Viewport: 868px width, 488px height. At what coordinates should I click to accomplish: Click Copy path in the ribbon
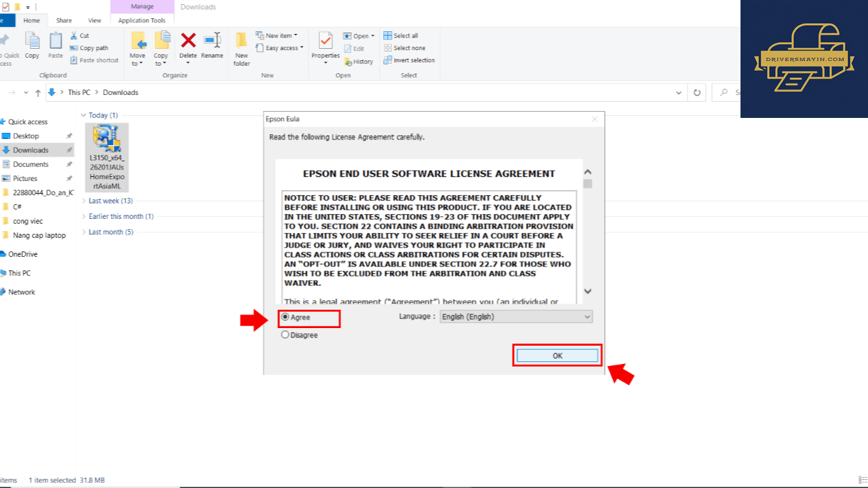(89, 48)
